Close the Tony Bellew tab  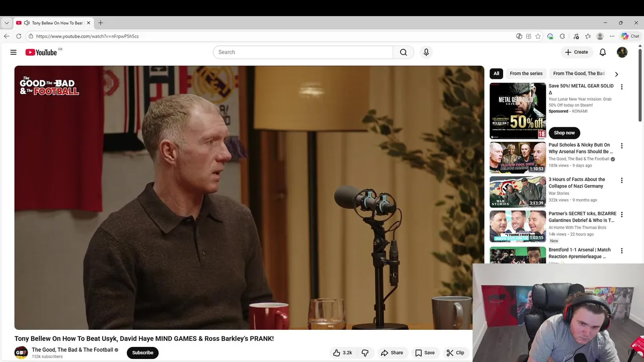(89, 23)
